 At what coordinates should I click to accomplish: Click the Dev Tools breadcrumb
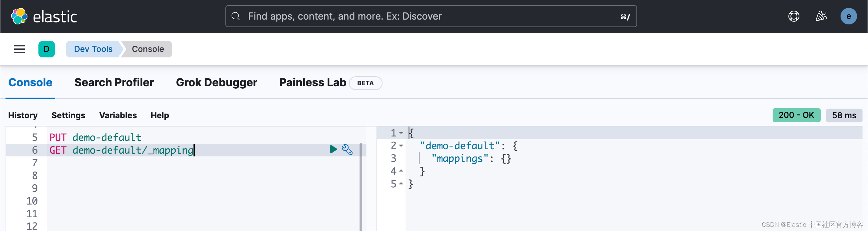93,49
